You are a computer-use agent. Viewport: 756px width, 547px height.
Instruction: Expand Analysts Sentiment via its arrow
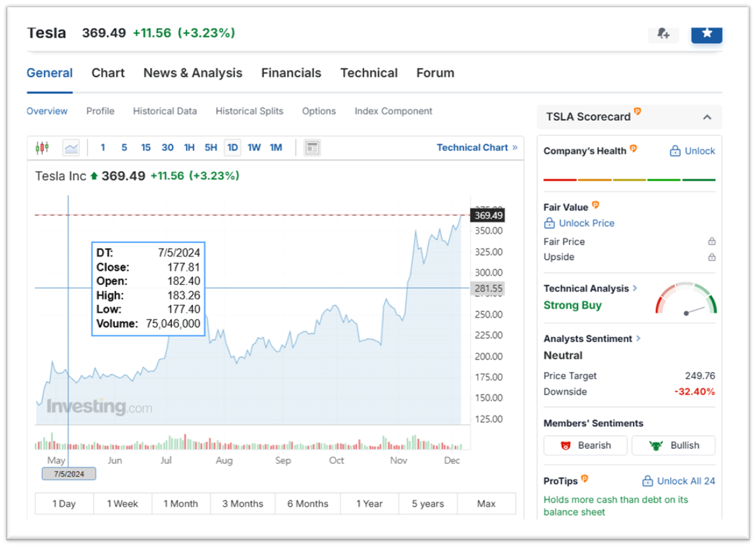tap(638, 338)
